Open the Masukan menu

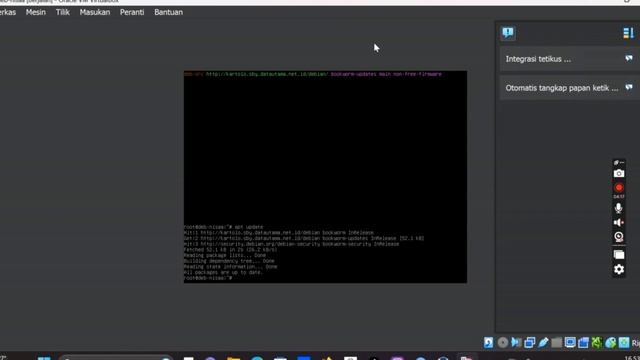[95, 12]
